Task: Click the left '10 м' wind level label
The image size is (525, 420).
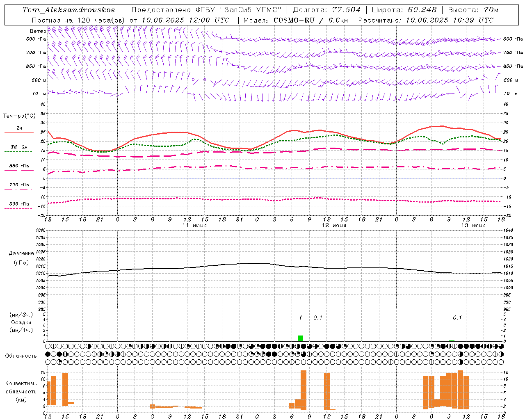Action: coord(39,94)
